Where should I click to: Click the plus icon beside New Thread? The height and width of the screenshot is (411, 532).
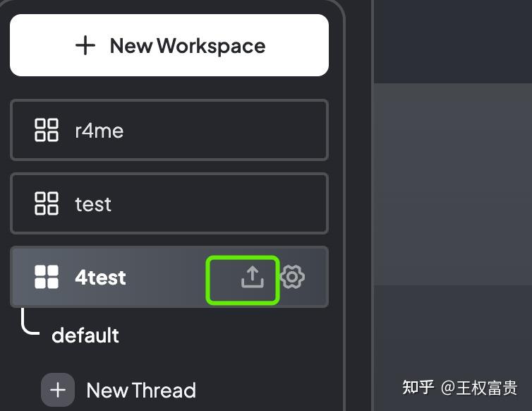[x=58, y=390]
